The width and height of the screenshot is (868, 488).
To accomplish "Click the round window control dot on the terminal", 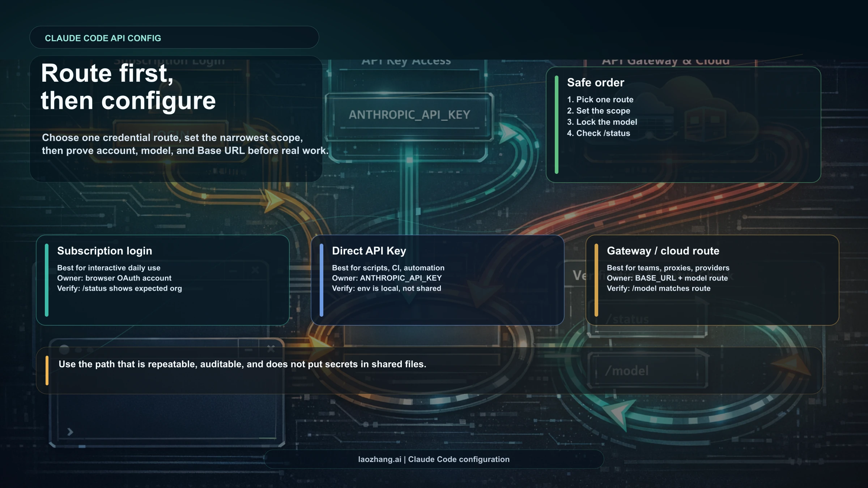I will (x=64, y=349).
